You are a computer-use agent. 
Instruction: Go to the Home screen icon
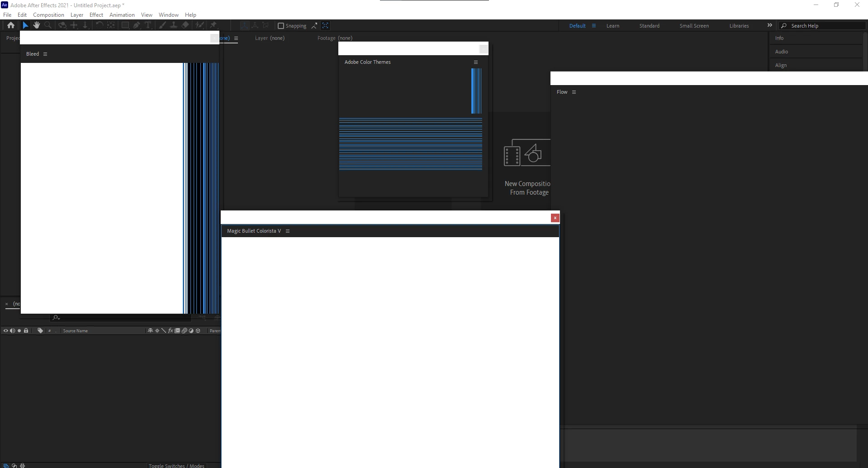[x=11, y=25]
